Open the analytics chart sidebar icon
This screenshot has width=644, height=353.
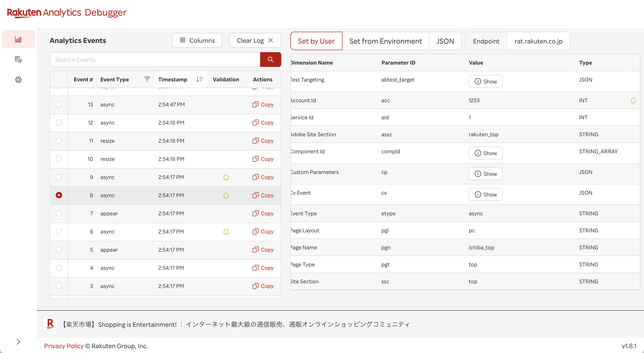coord(18,39)
